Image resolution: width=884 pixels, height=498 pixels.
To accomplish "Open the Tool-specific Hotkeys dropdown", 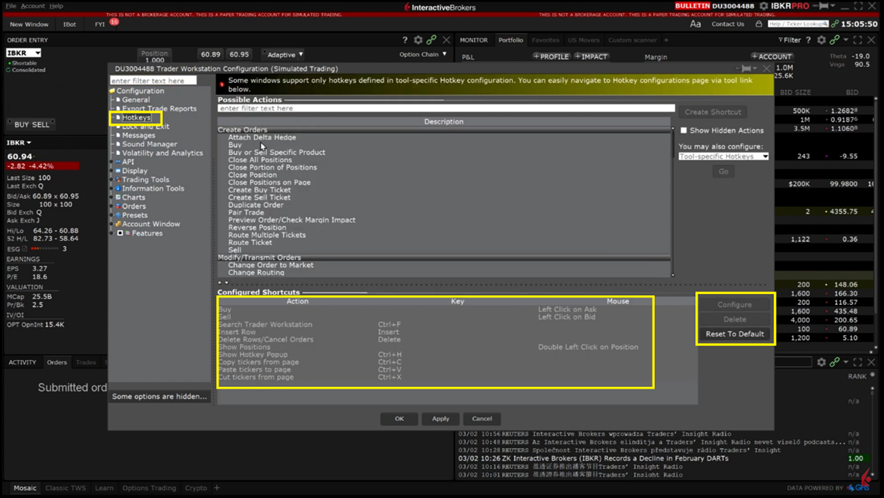I will pos(723,156).
